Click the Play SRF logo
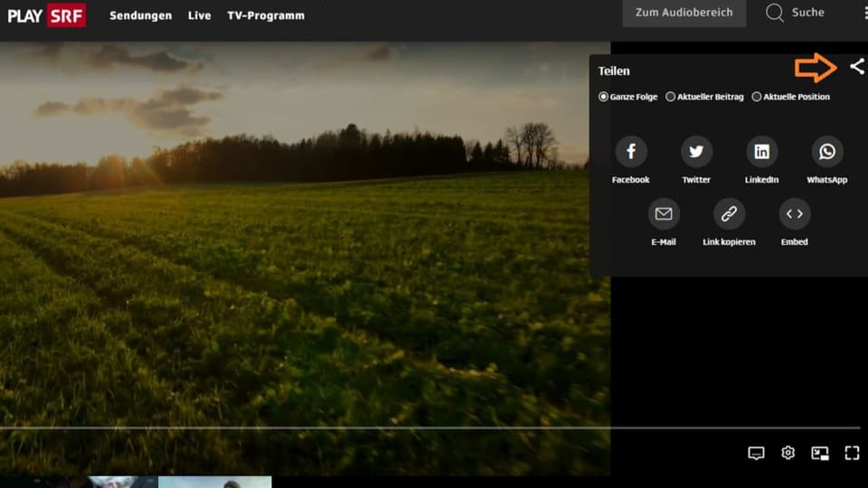The image size is (868, 488). click(x=46, y=15)
